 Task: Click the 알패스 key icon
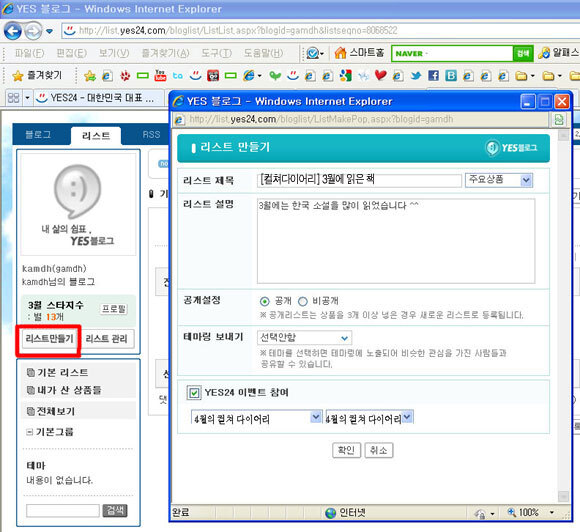[x=544, y=53]
